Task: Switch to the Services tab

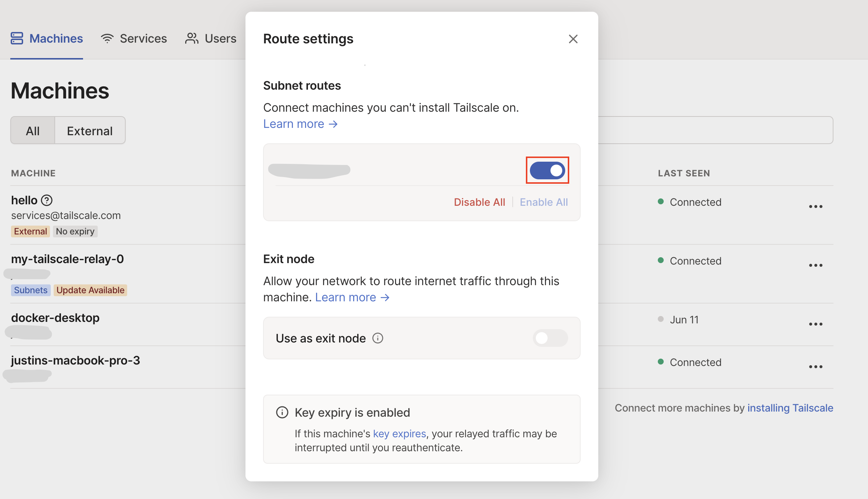Action: pyautogui.click(x=143, y=39)
